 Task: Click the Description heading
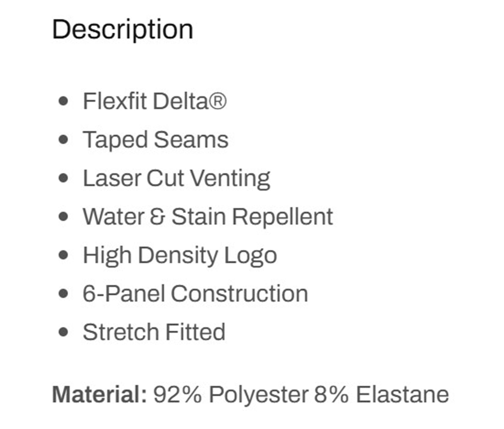pos(122,30)
